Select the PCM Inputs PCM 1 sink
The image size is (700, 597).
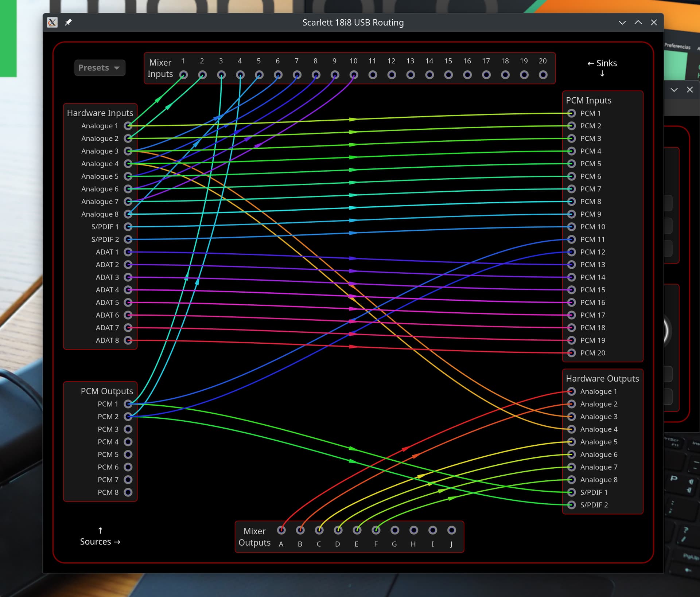click(572, 113)
